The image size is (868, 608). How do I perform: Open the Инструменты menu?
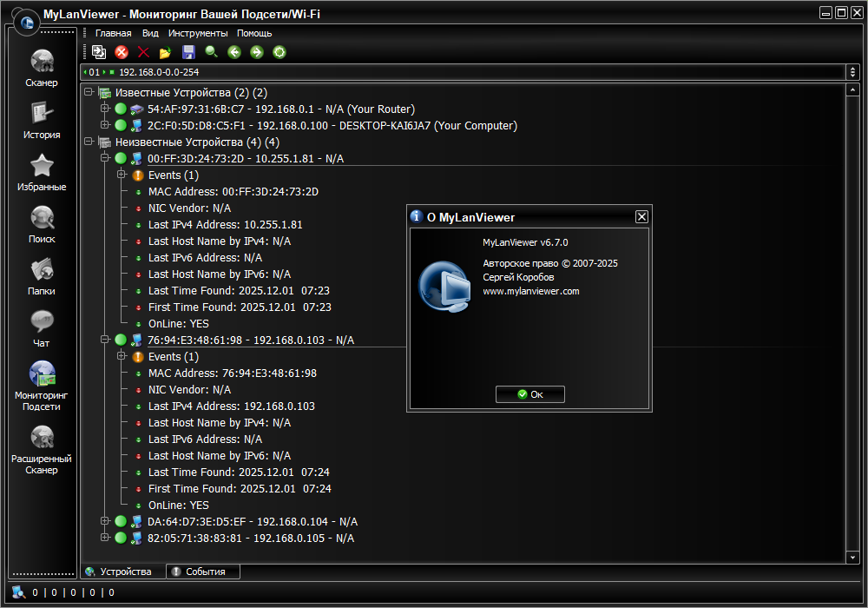coord(198,33)
